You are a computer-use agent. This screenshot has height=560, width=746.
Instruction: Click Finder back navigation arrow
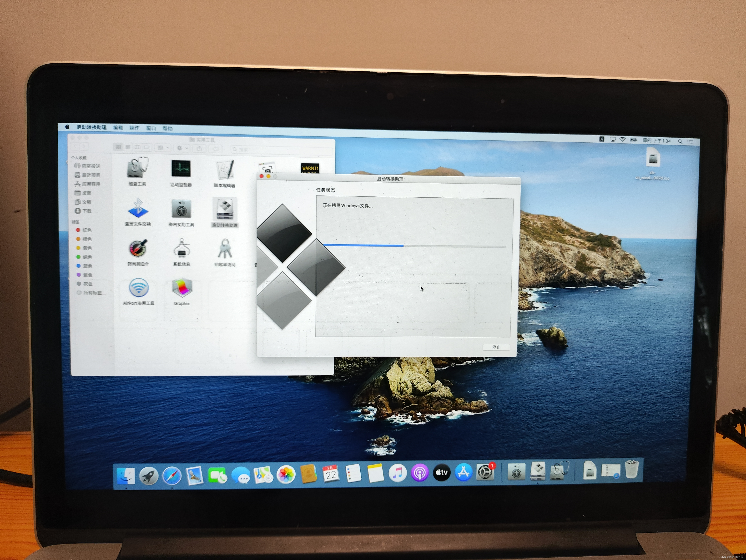[75, 146]
